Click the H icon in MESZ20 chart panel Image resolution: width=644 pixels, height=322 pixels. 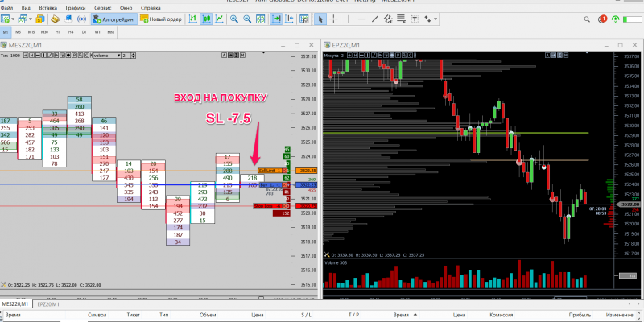pyautogui.click(x=31, y=56)
